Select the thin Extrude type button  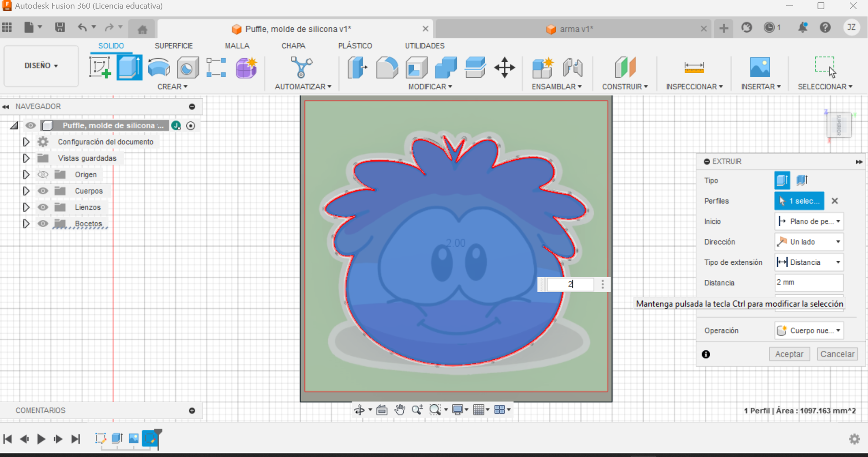[802, 180]
